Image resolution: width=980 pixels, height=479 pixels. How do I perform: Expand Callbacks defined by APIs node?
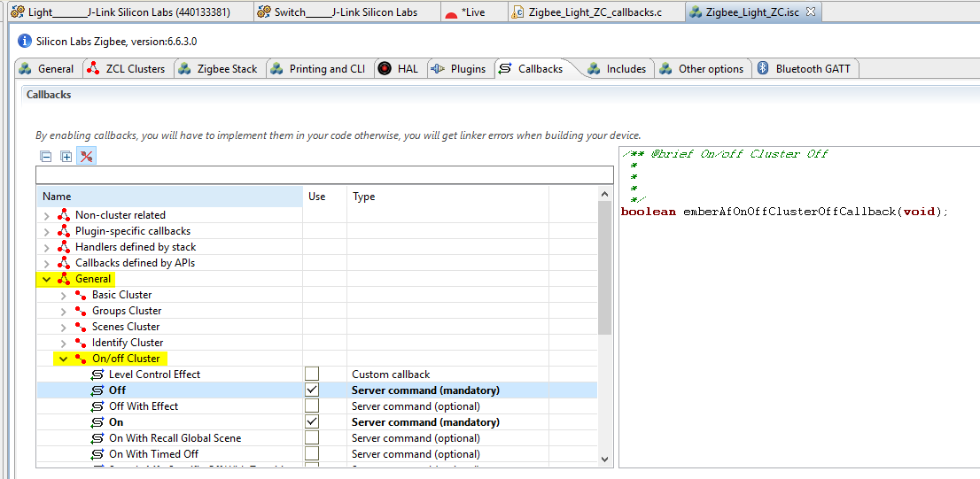(x=46, y=263)
